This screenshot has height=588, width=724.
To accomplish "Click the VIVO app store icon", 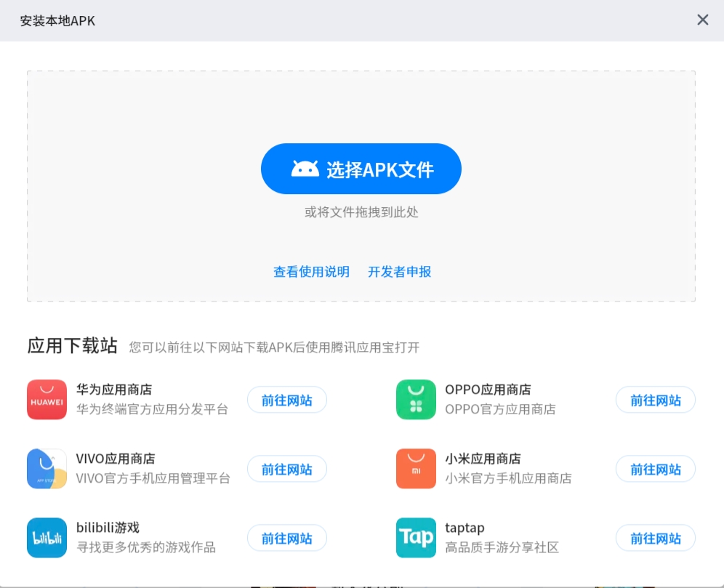I will (x=47, y=469).
